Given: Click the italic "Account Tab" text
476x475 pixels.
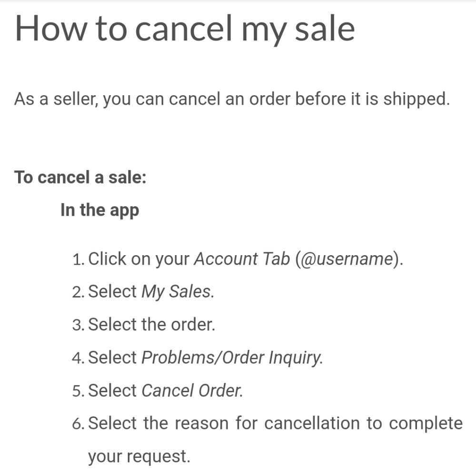Looking at the screenshot, I should click(242, 259).
